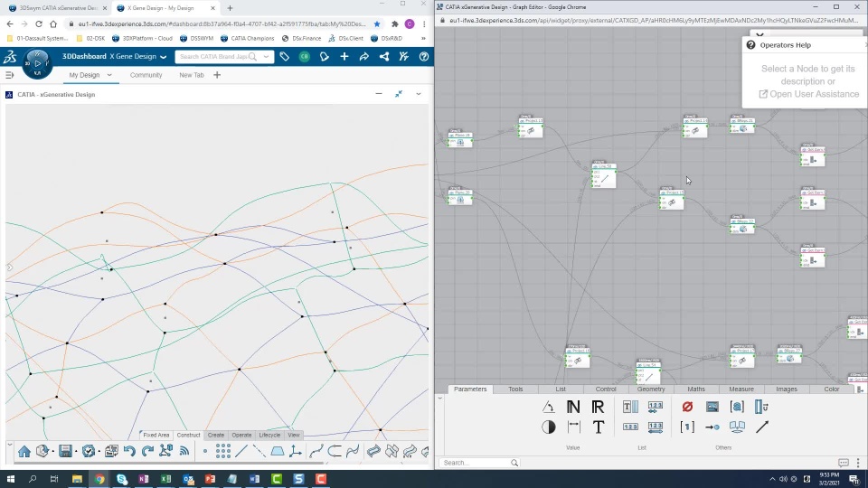The width and height of the screenshot is (868, 488).
Task: Redo the action in CATIA toolbar
Action: tap(147, 451)
